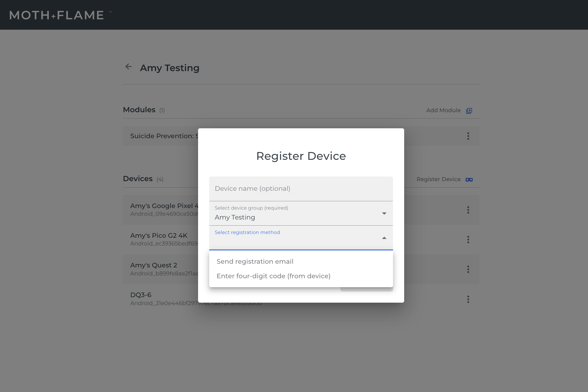Click the Suicide Prevention module title
The width and height of the screenshot is (588, 392).
point(164,136)
